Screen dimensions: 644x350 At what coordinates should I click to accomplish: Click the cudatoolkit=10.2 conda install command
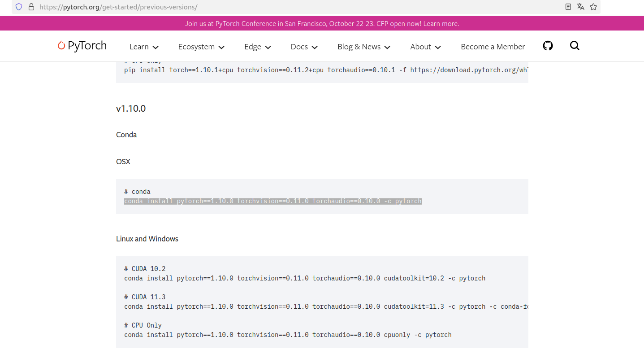click(x=305, y=278)
